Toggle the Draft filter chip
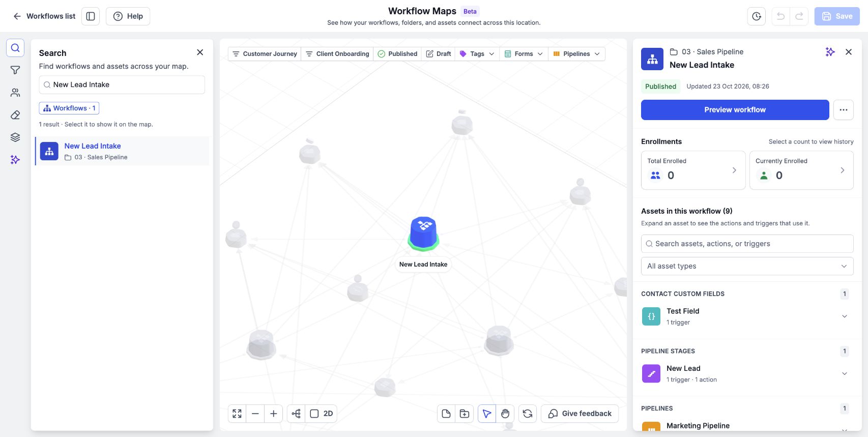This screenshot has height=437, width=868. point(439,54)
